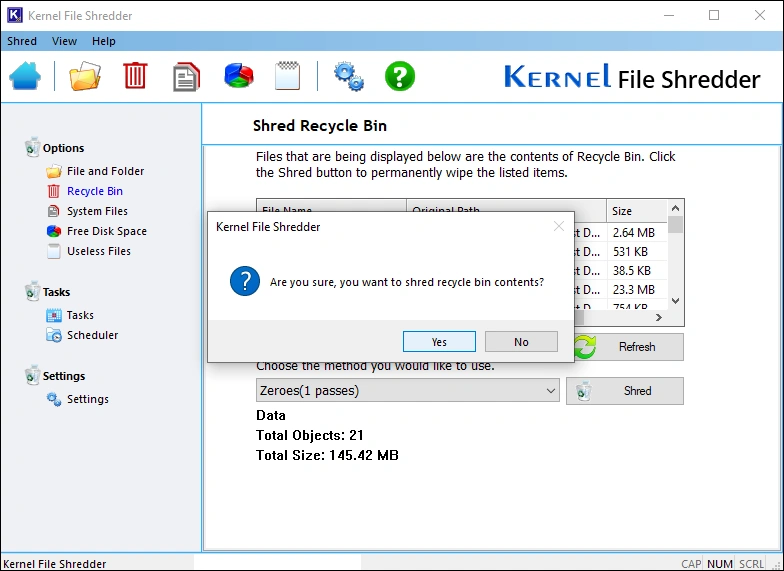Click the Size column header

pos(635,211)
